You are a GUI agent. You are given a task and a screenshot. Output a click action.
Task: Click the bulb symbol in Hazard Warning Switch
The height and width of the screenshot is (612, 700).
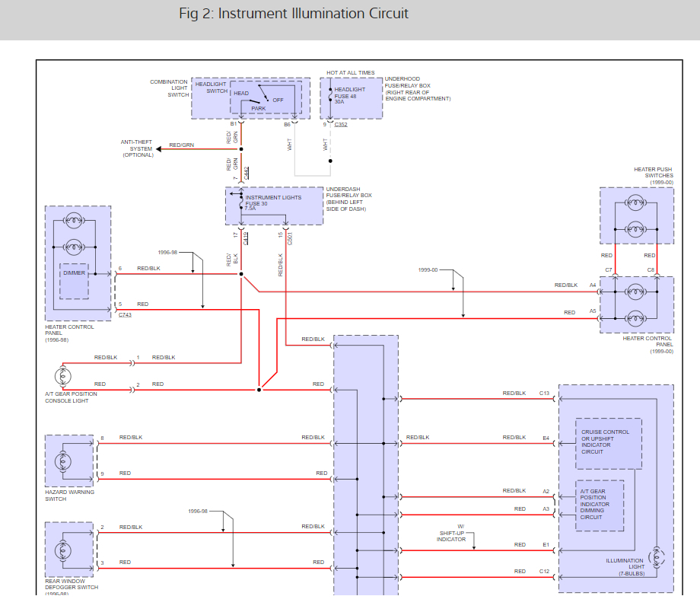coord(63,461)
